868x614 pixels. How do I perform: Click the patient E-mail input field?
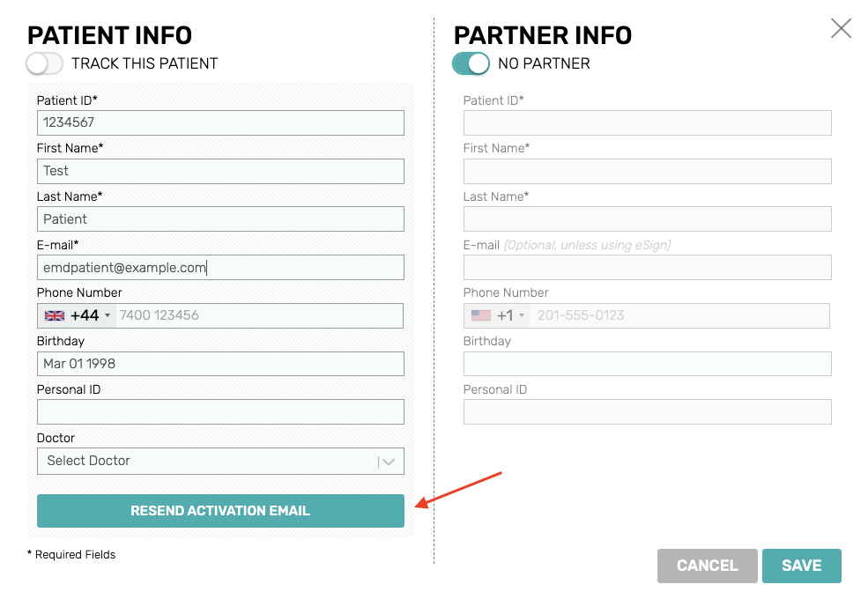(220, 268)
